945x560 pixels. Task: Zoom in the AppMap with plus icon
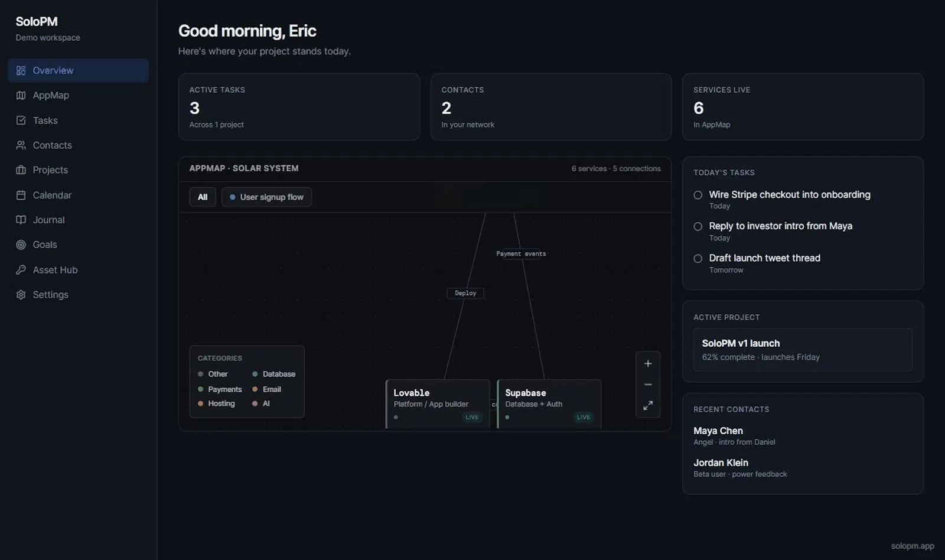(648, 363)
